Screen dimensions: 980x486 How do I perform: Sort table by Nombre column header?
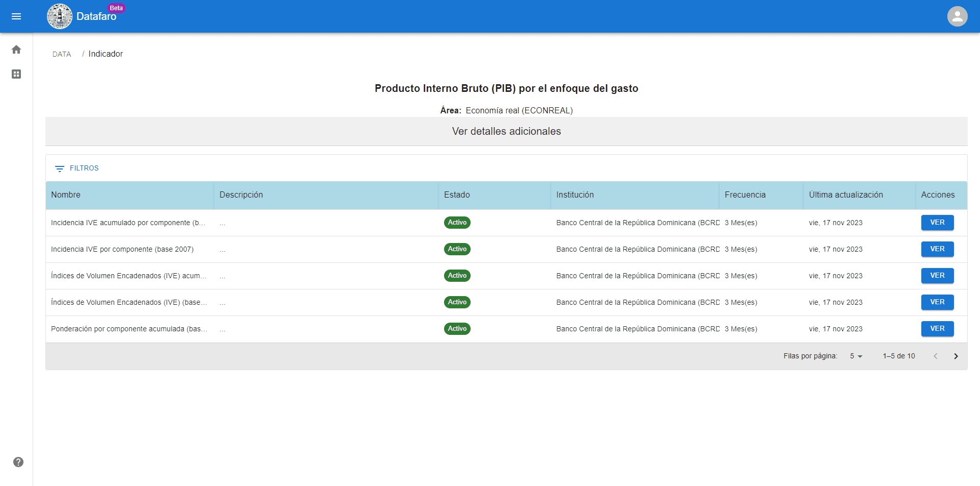pyautogui.click(x=66, y=195)
